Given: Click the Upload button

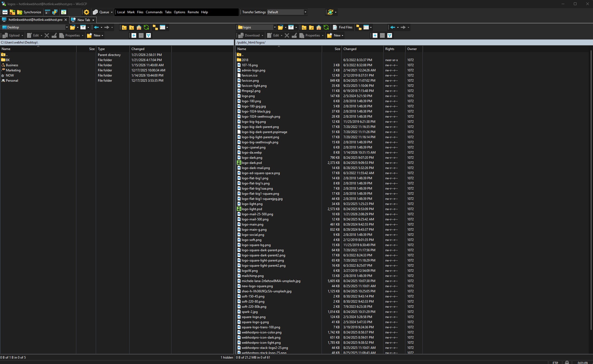Looking at the screenshot, I should point(12,35).
